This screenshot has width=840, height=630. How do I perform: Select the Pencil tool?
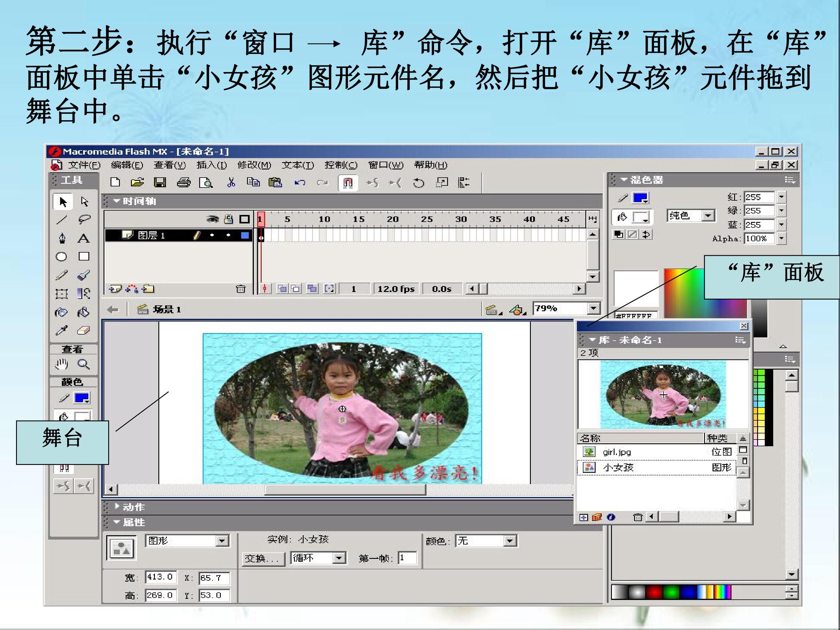(62, 275)
